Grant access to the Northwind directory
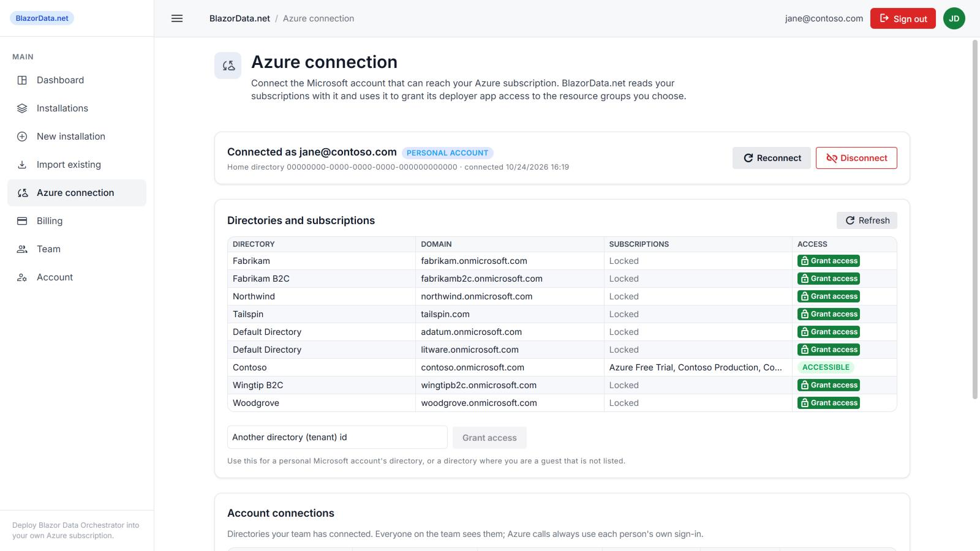980x551 pixels. [829, 296]
